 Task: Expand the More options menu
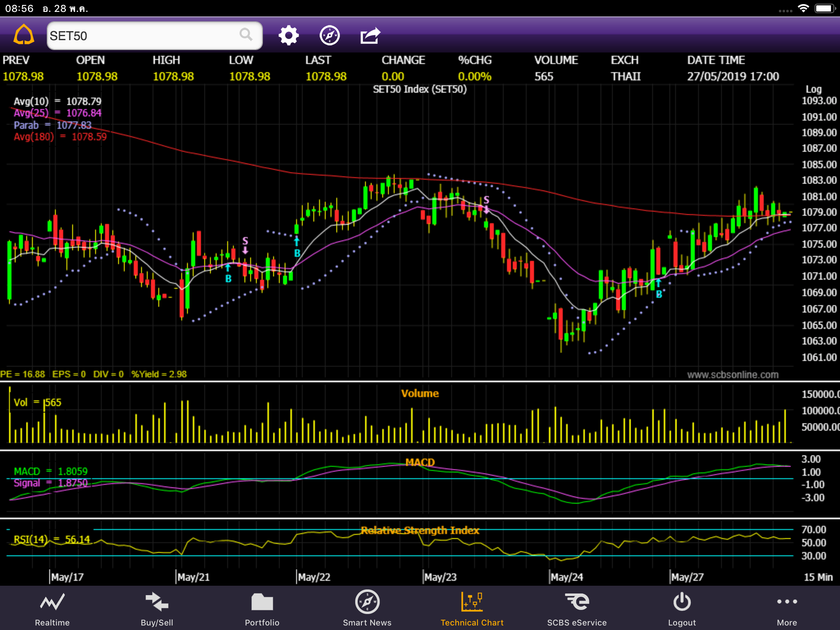coord(787,609)
